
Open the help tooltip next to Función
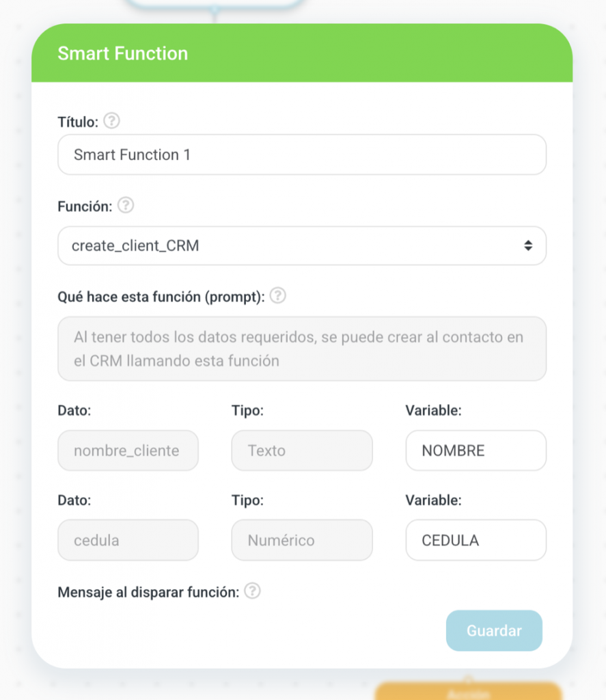point(126,206)
